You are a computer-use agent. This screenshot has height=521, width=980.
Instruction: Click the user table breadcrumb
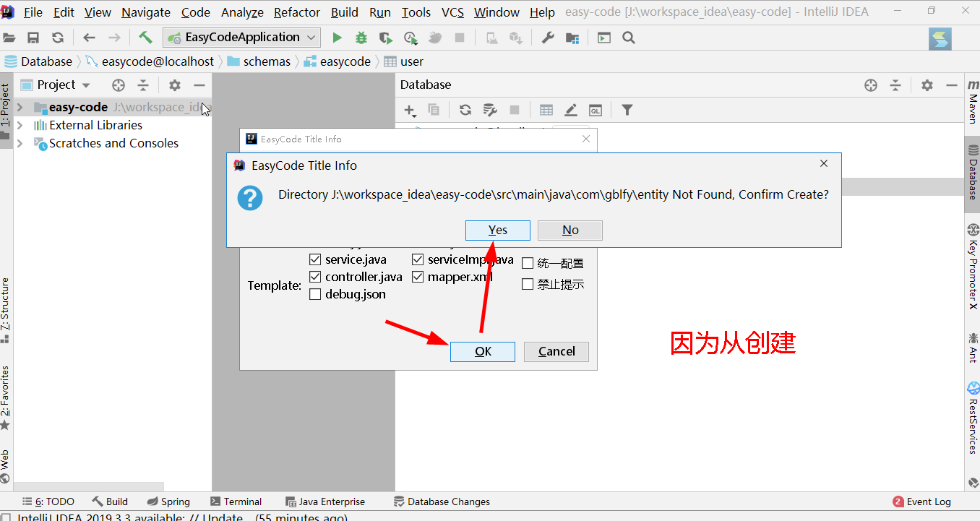pyautogui.click(x=404, y=61)
